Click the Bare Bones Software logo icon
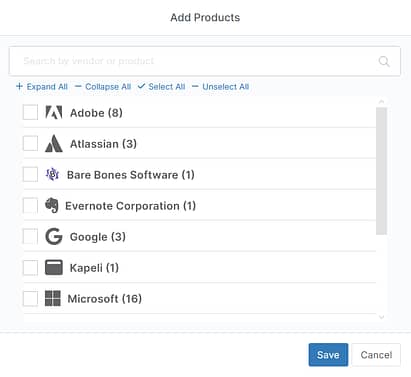411x377 pixels. point(52,174)
